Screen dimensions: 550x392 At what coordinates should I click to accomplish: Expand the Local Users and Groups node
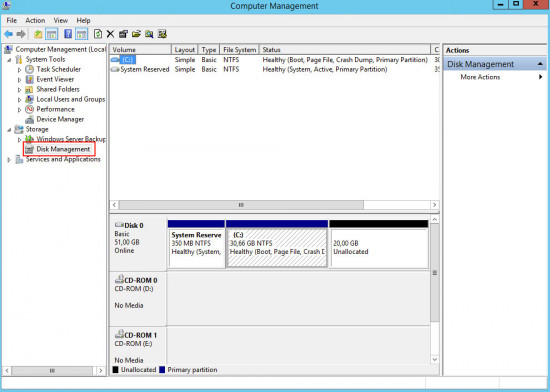click(20, 100)
